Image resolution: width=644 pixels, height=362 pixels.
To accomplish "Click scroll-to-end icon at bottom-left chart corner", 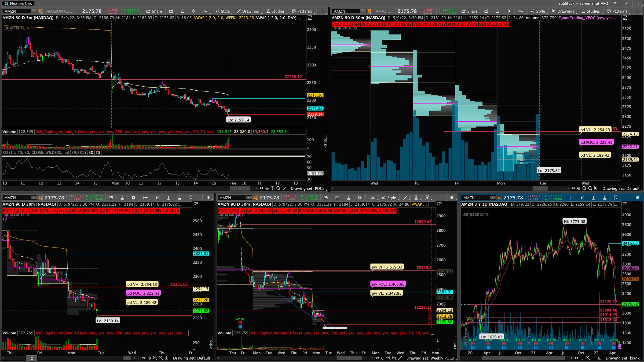I will tap(32, 358).
